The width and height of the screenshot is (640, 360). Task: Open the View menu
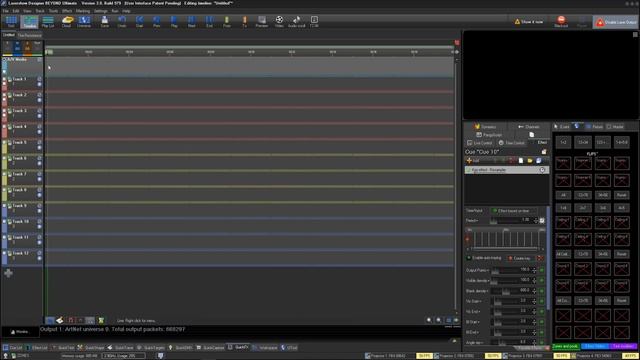(x=27, y=11)
